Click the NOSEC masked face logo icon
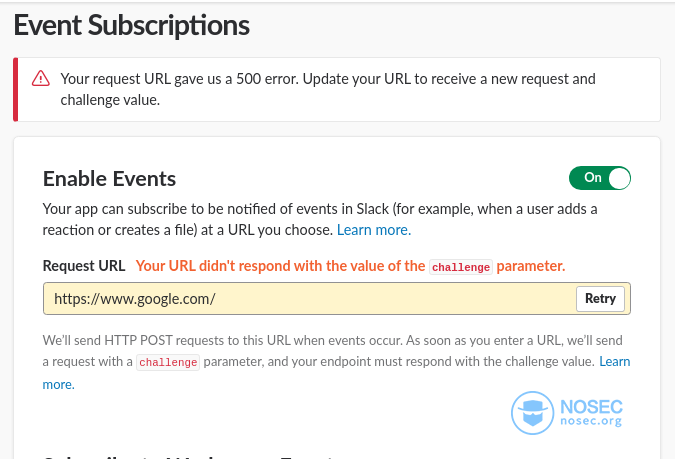Screen dimensions: 675x459 point(533,412)
